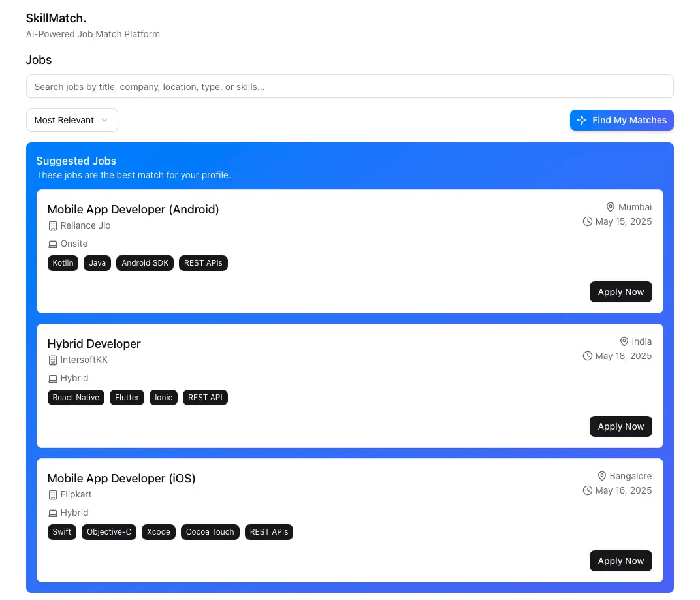Apply Now for iOS Developer at Flipkart
700x600 pixels.
tap(620, 561)
